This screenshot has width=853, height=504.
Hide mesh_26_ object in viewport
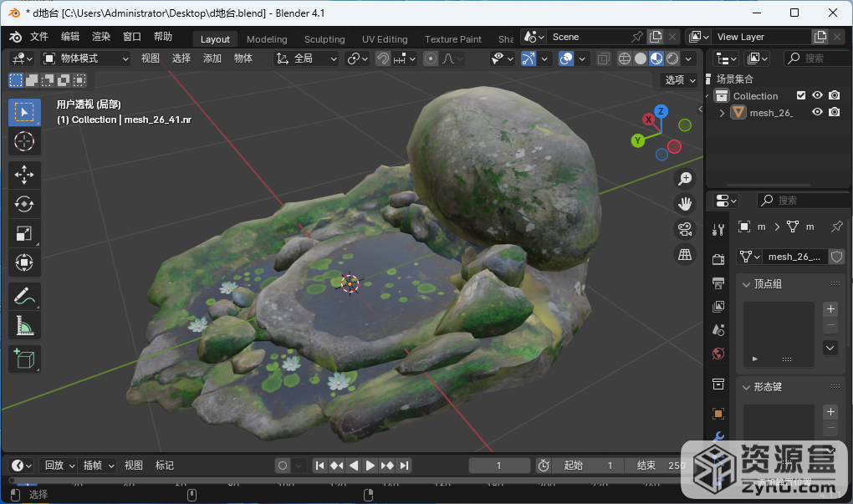click(x=818, y=113)
